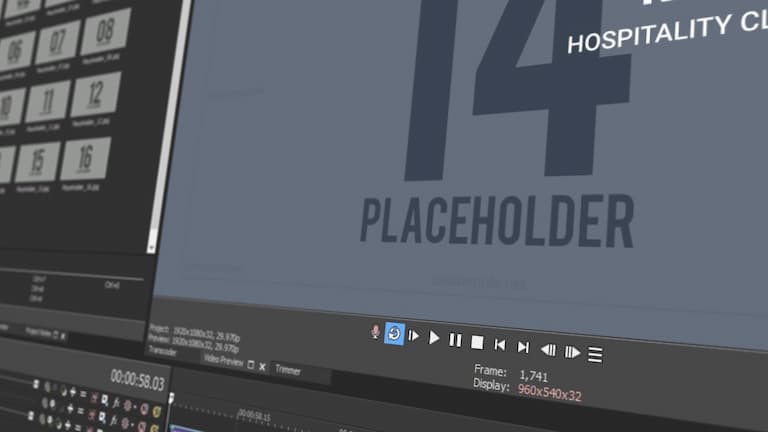Step to next frame

click(572, 352)
